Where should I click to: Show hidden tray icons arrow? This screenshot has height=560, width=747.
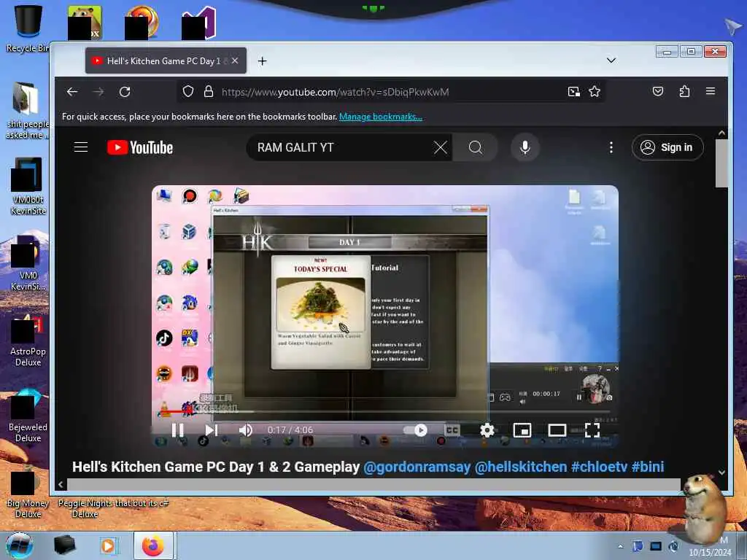620,546
